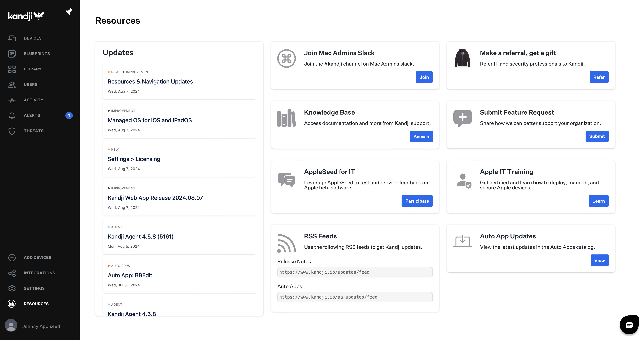
Task: Open the Library grid icon
Action: click(12, 69)
